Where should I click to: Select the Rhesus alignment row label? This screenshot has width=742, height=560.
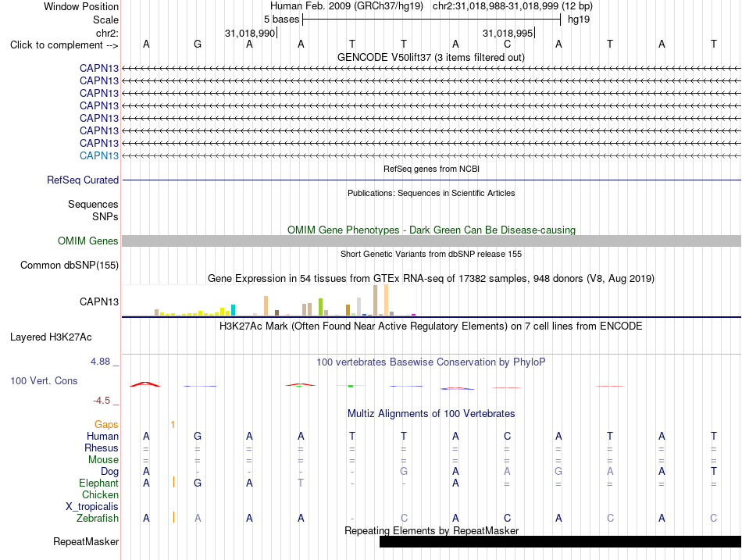(102, 448)
